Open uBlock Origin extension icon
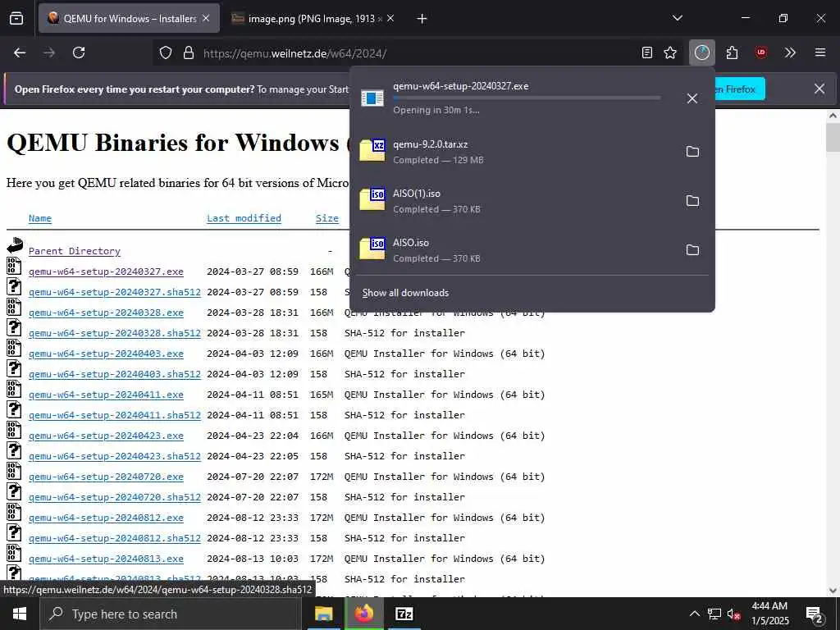The width and height of the screenshot is (840, 630). tap(760, 52)
